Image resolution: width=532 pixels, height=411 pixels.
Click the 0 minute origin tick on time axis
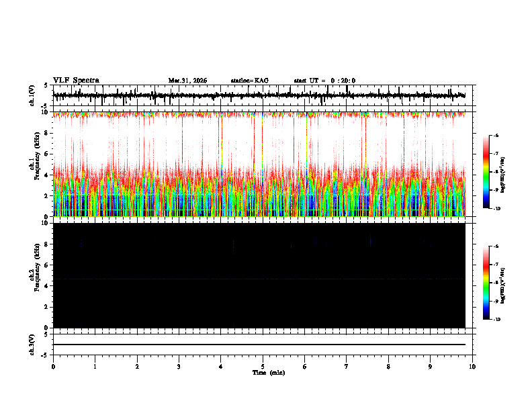(53, 367)
